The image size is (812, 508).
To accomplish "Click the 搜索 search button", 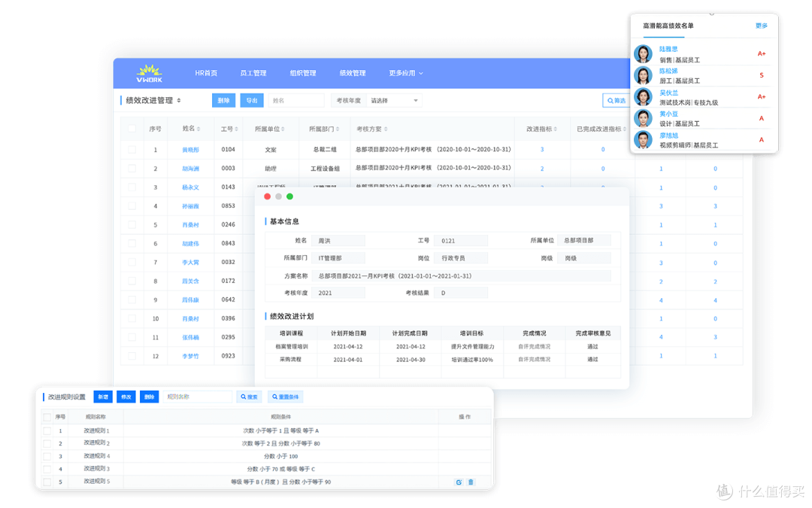I will (x=249, y=397).
